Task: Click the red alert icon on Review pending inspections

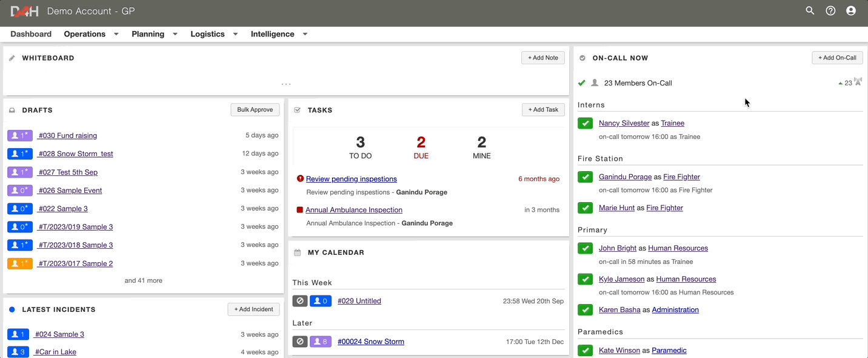Action: tap(300, 179)
